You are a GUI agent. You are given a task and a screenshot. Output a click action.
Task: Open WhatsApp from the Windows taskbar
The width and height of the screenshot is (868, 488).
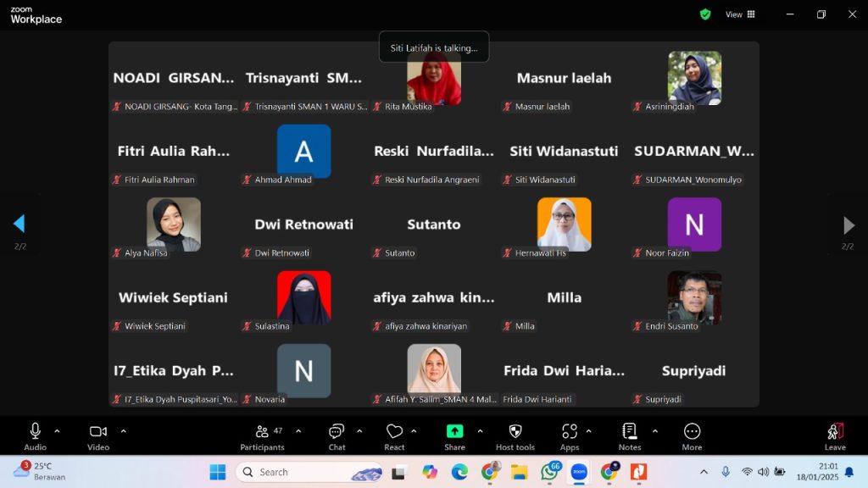549,472
